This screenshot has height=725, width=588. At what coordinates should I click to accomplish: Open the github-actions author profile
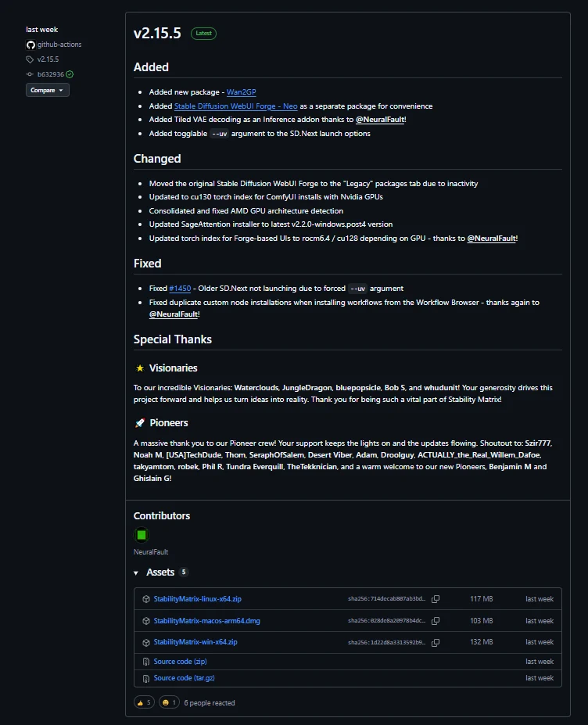(x=59, y=45)
